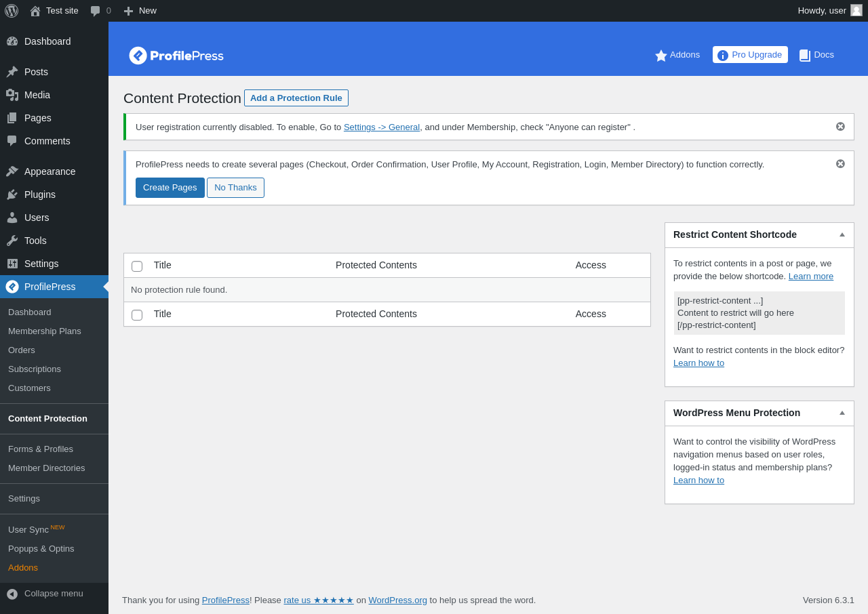Screen dimensions: 868x614
Task: Click the No Thanks button
Action: click(235, 188)
